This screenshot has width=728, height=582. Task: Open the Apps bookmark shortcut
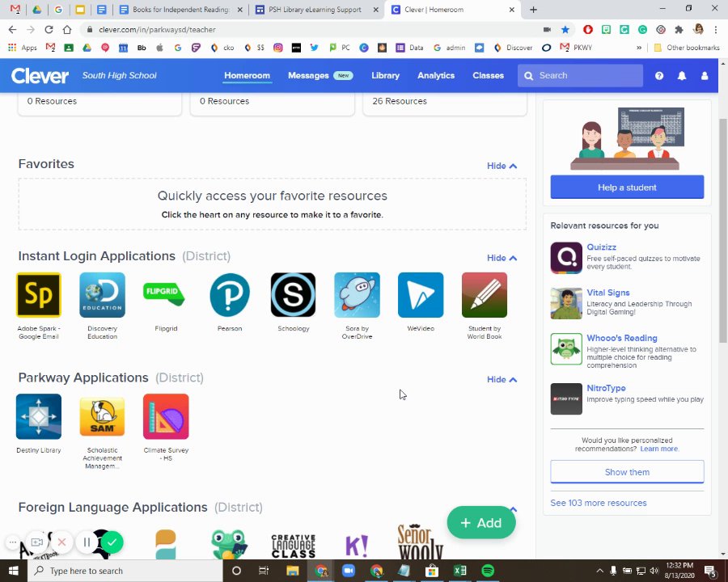[x=23, y=48]
